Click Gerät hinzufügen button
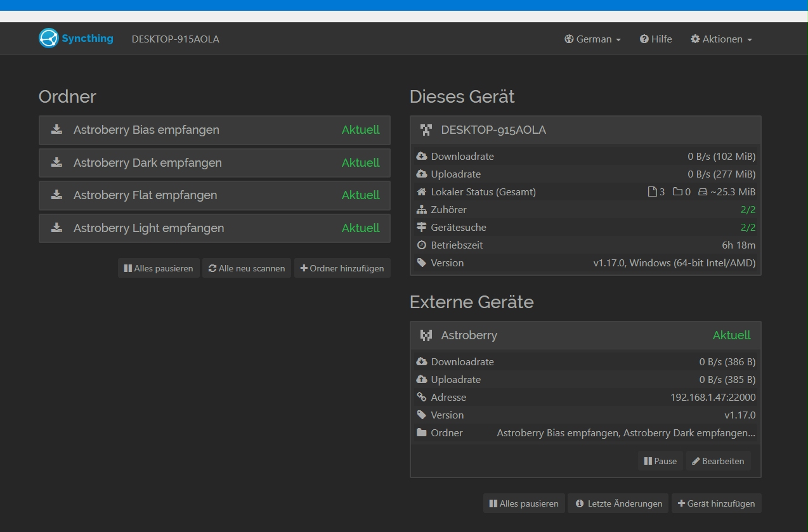Viewport: 808px width, 532px height. click(717, 503)
